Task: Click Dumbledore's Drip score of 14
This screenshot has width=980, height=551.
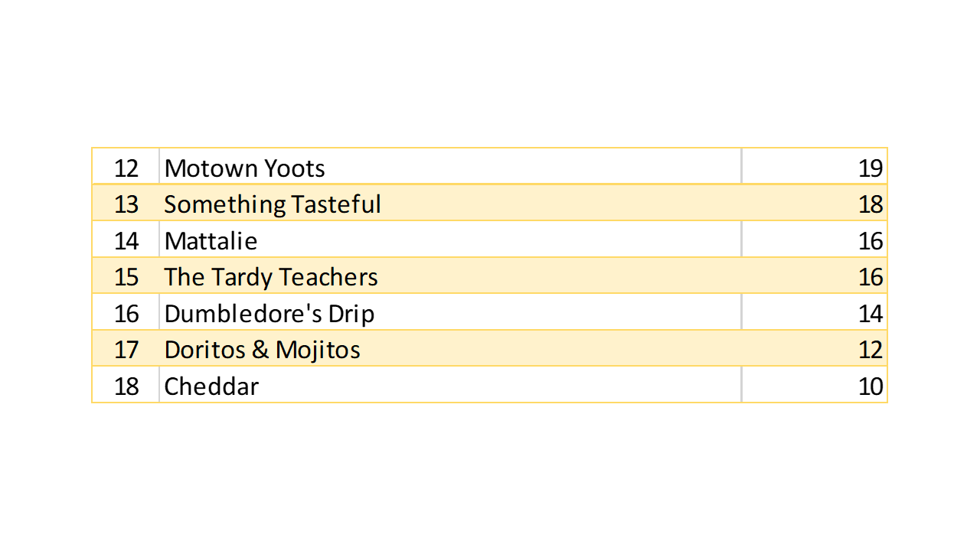Action: click(x=871, y=314)
